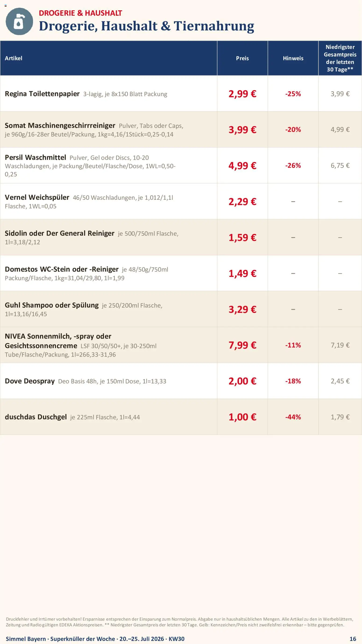The height and width of the screenshot is (644, 362).
Task: Select the 1,49 € Domestos price
Action: pyautogui.click(x=242, y=273)
